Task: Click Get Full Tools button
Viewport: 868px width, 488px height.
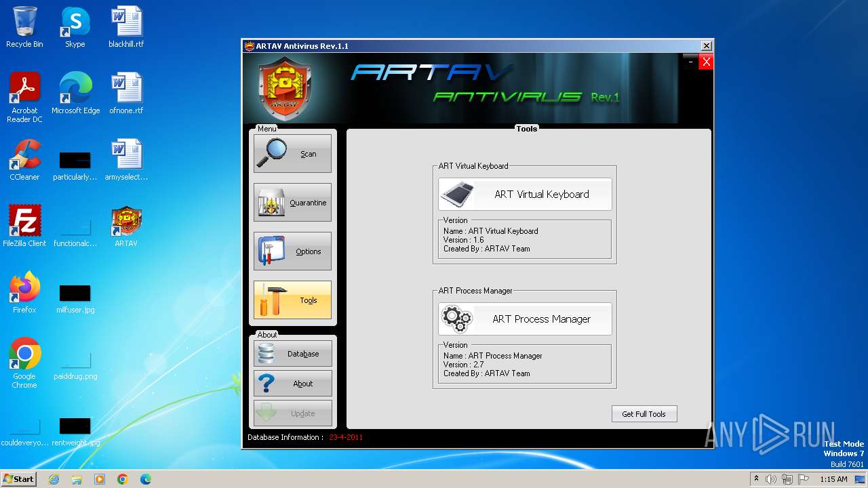Action: pos(644,414)
